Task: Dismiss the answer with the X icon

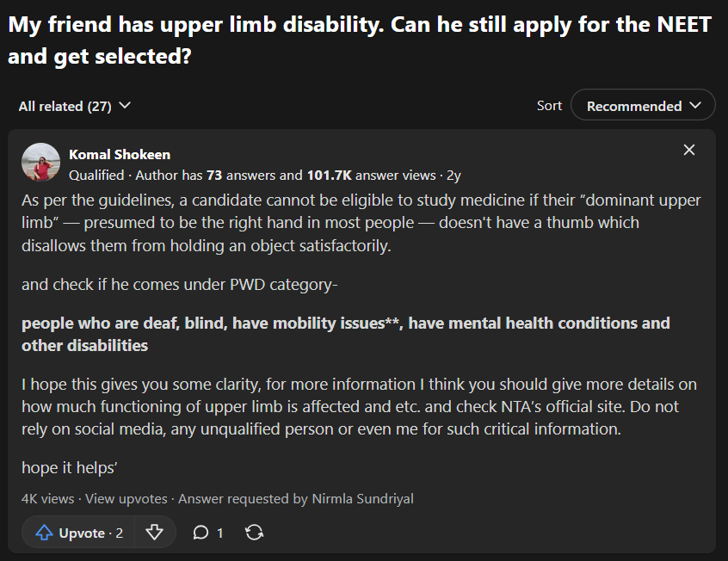Action: tap(689, 149)
